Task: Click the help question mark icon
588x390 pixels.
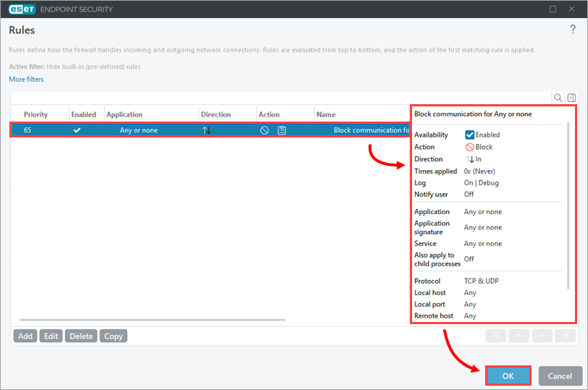Action: (x=573, y=30)
